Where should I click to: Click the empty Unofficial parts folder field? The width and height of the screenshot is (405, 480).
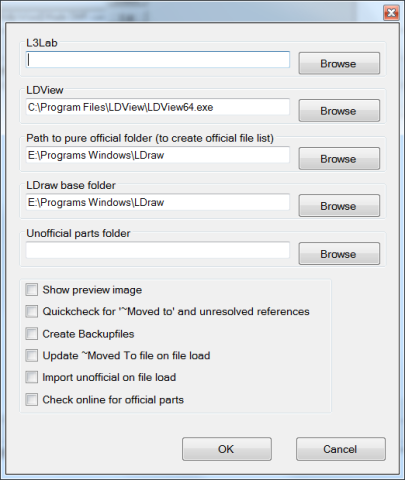158,250
